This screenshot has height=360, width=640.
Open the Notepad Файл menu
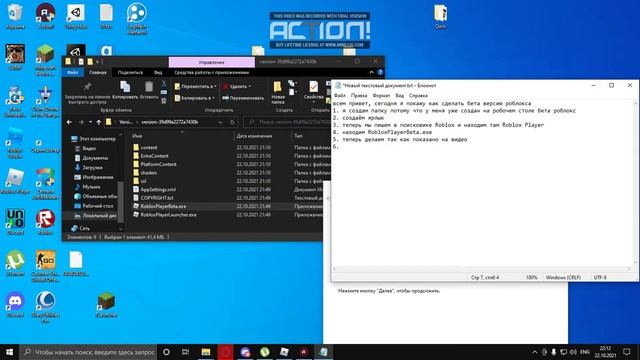[340, 96]
